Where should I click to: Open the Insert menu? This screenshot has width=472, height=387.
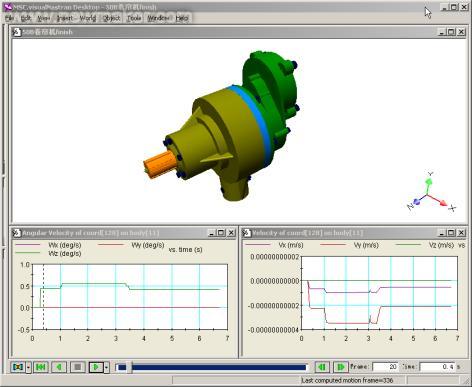65,18
